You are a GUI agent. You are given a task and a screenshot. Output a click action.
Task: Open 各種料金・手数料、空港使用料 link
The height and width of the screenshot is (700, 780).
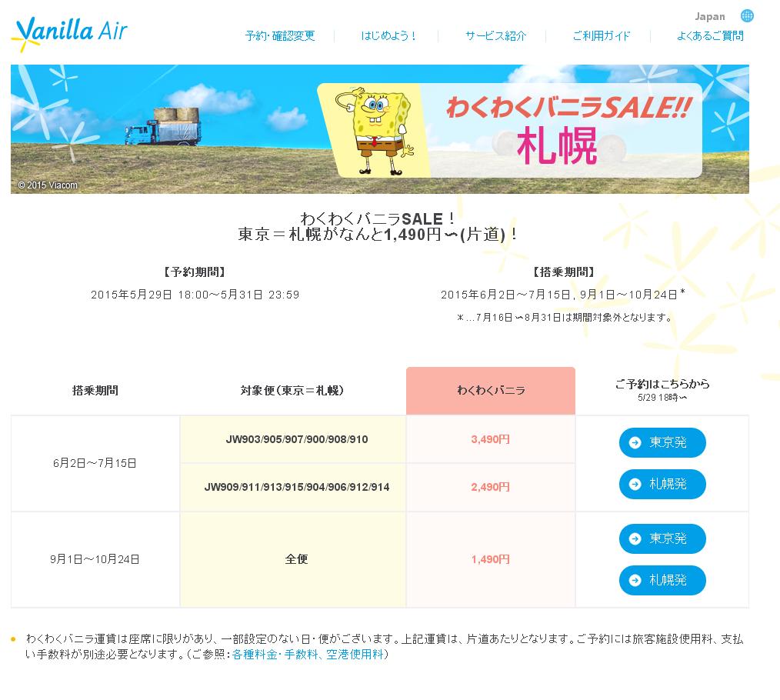(x=308, y=654)
